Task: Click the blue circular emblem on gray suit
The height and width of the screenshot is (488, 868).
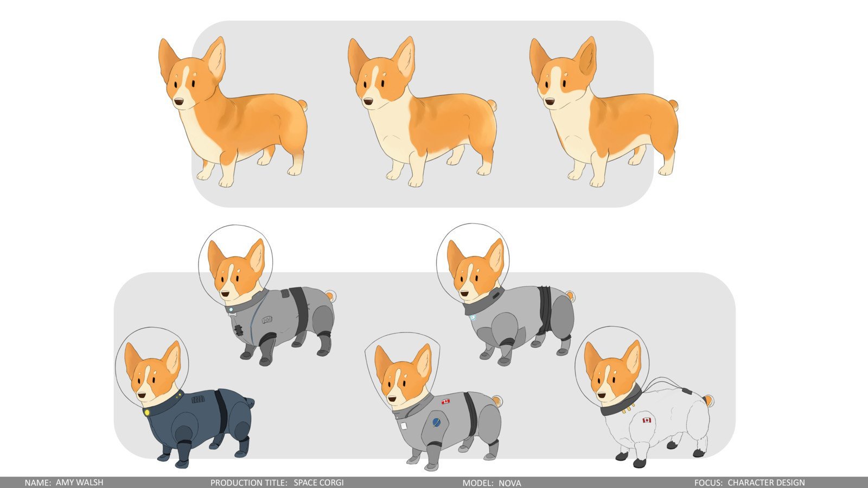Action: (436, 422)
